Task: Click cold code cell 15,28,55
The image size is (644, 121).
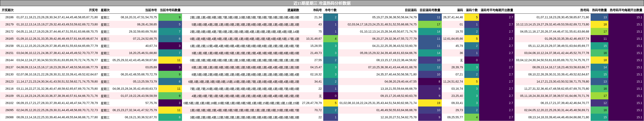Action: (316, 46)
